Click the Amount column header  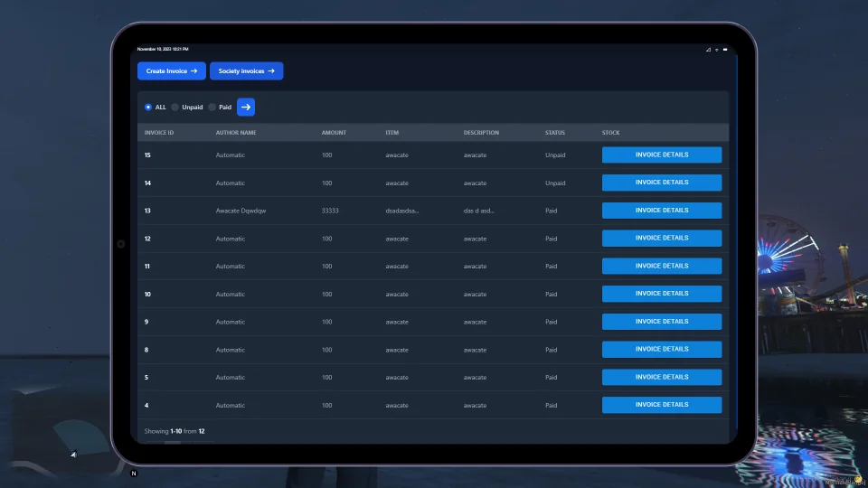click(334, 133)
